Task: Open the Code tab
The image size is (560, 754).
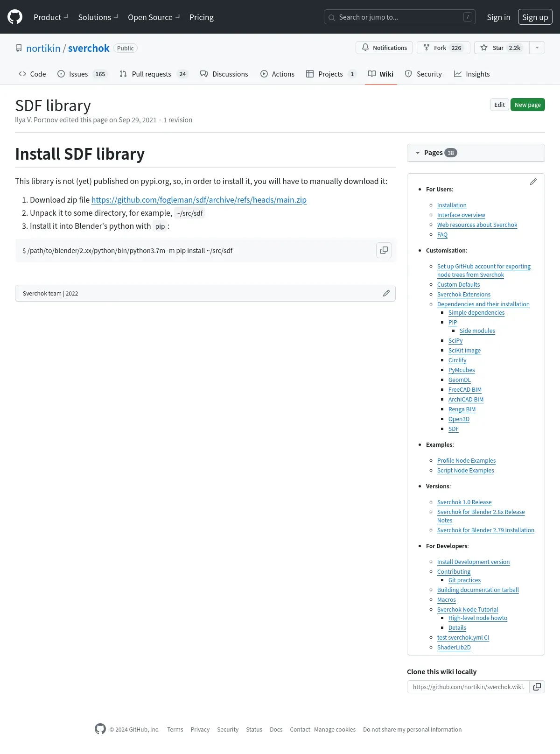Action: (x=32, y=74)
